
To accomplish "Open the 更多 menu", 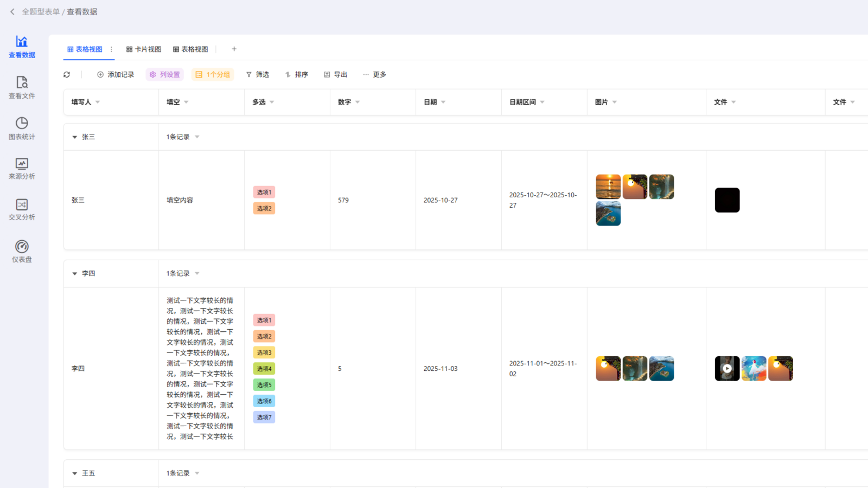I will point(374,74).
